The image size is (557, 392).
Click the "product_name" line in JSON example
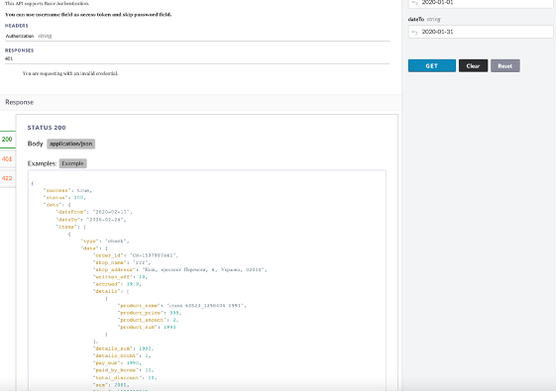coord(182,306)
